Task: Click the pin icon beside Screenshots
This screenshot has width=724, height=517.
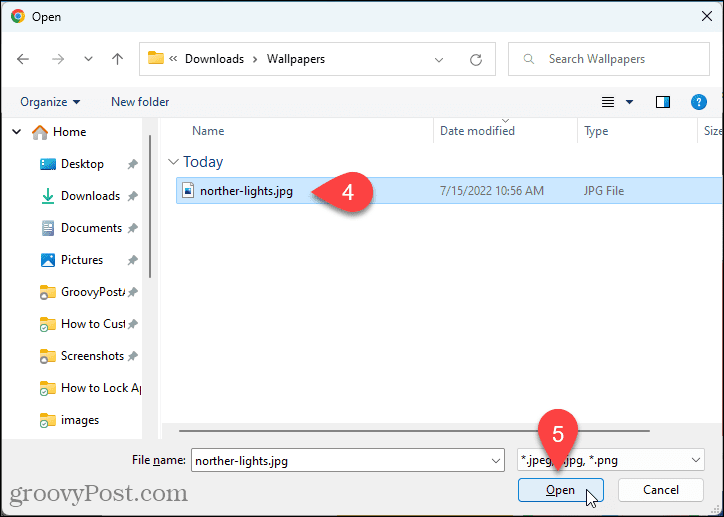Action: click(x=133, y=356)
